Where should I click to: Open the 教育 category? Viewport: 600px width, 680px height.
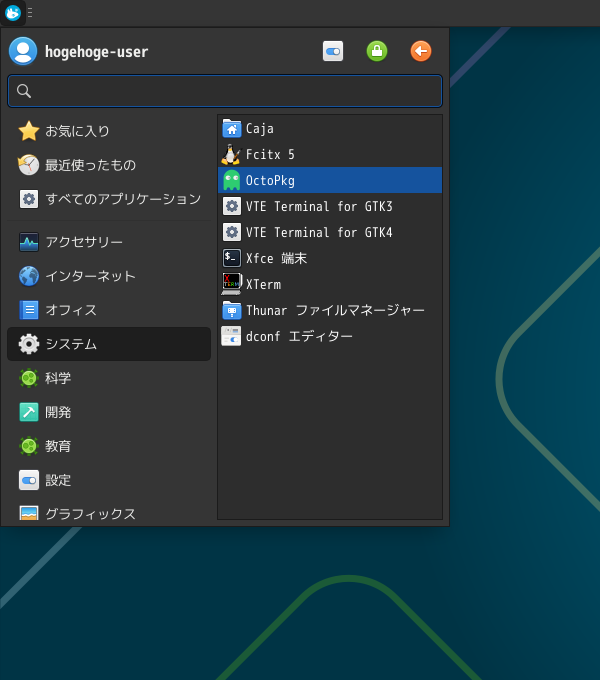(109, 446)
